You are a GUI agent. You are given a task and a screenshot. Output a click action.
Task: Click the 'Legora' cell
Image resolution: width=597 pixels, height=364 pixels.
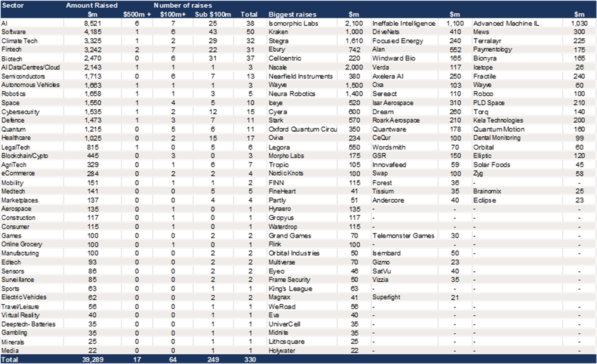279,147
